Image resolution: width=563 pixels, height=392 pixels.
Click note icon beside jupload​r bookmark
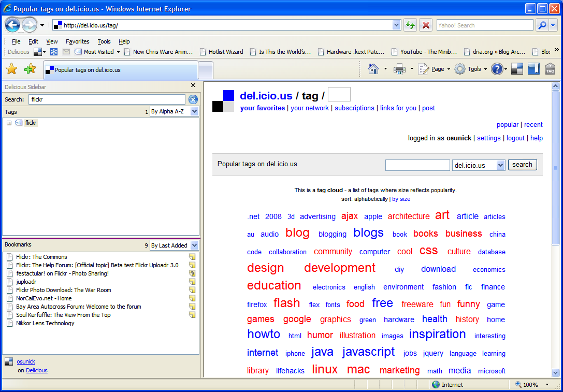click(x=192, y=281)
